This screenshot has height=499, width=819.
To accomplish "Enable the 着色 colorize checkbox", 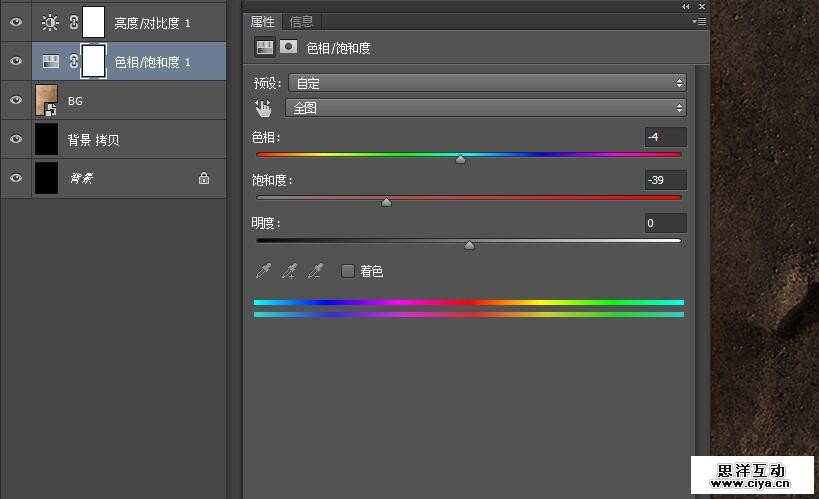I will pyautogui.click(x=348, y=271).
